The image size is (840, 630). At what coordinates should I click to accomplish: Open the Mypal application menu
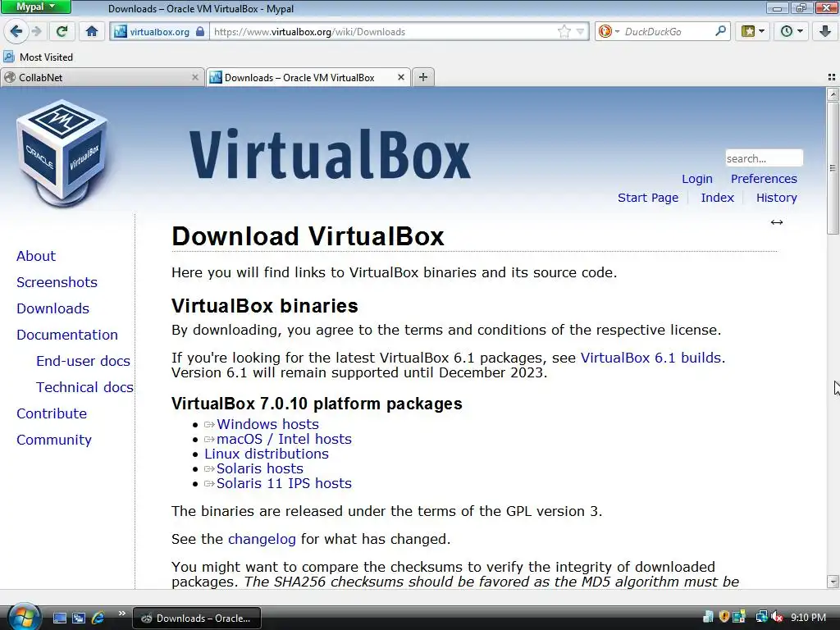(35, 7)
